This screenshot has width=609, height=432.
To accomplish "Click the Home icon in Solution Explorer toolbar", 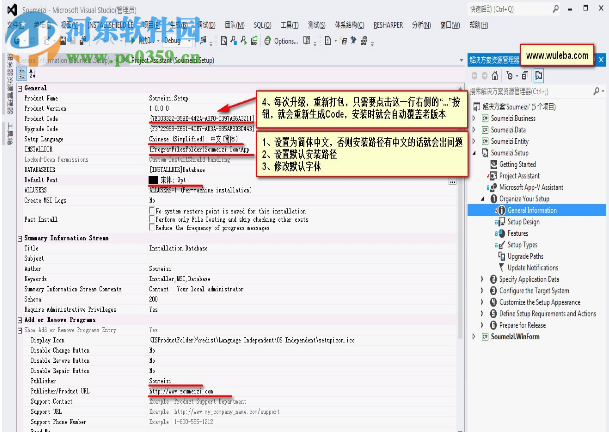I will [x=495, y=76].
